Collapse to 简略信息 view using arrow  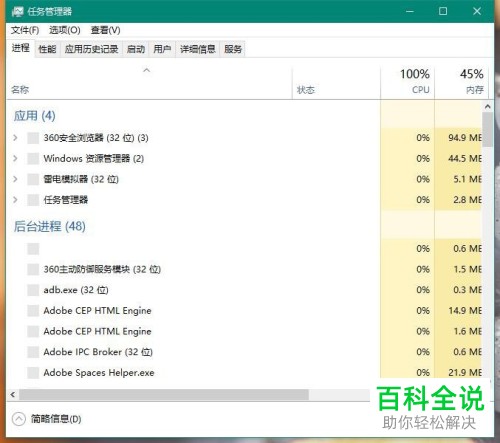(19, 419)
